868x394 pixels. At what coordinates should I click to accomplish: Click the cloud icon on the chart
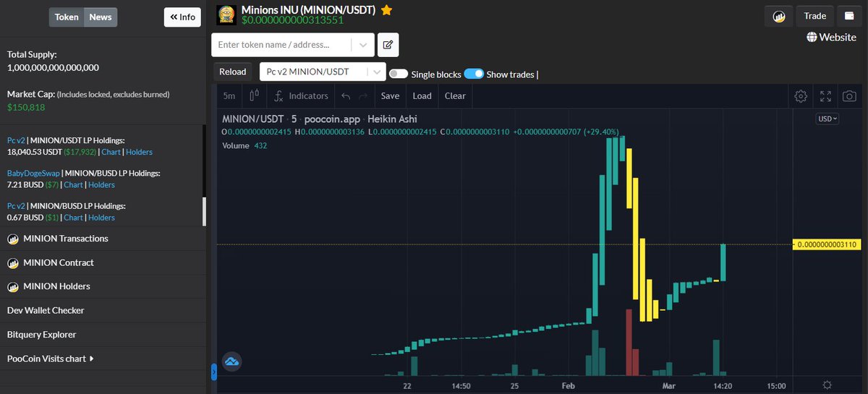coord(231,361)
